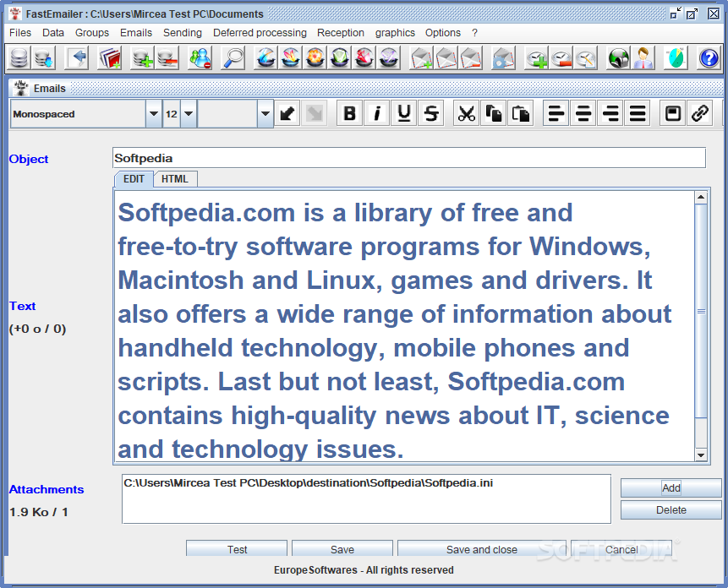Image resolution: width=728 pixels, height=588 pixels.
Task: Expand the Monospaced font dropdown
Action: point(153,113)
